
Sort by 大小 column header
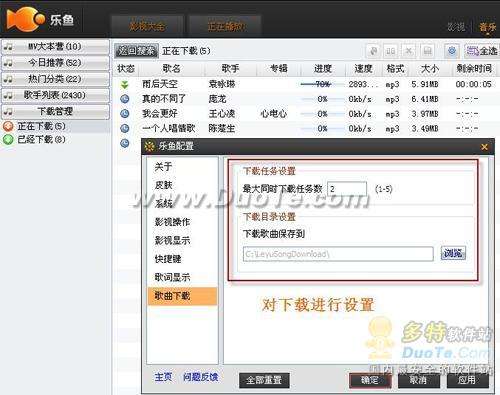tap(429, 69)
